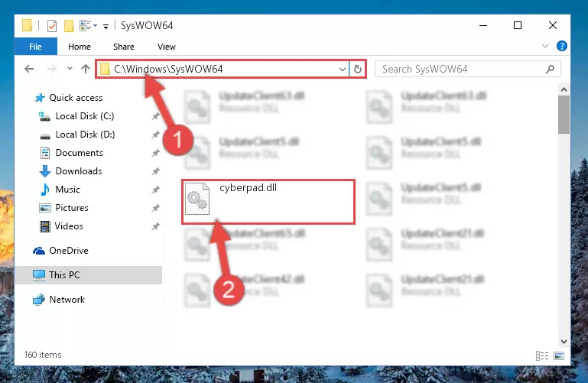
Task: Click the magnifier search icon
Action: click(x=550, y=69)
